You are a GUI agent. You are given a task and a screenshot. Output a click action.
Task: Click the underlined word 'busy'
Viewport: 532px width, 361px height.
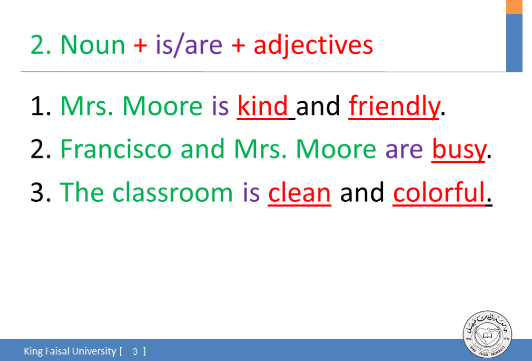coord(459,150)
